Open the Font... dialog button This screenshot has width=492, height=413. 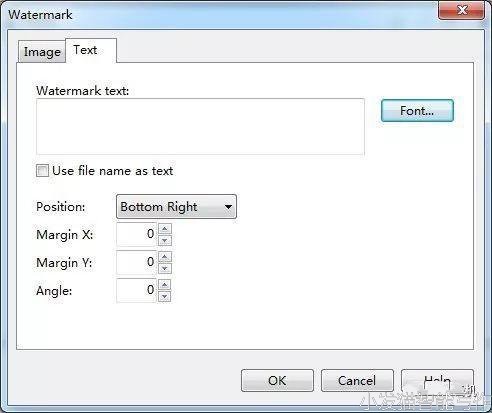pyautogui.click(x=417, y=110)
